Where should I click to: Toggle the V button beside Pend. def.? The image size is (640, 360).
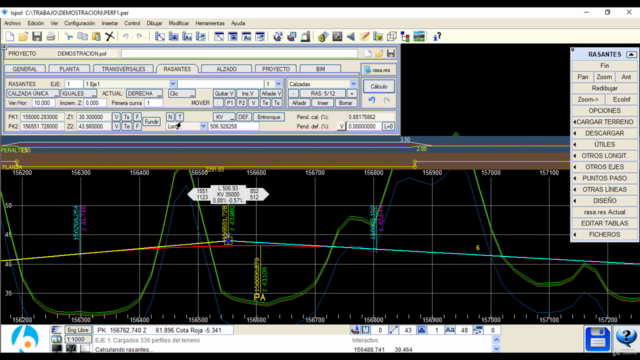tap(341, 127)
